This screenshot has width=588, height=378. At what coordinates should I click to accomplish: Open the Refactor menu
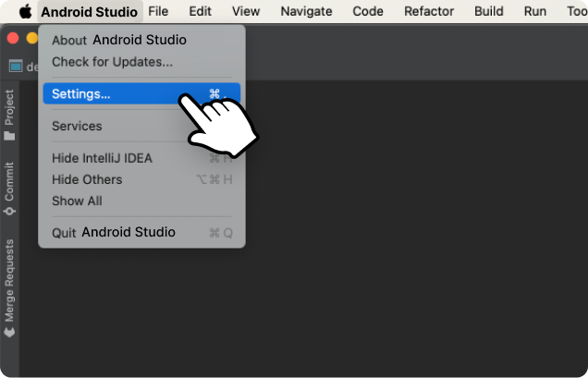[x=429, y=11]
